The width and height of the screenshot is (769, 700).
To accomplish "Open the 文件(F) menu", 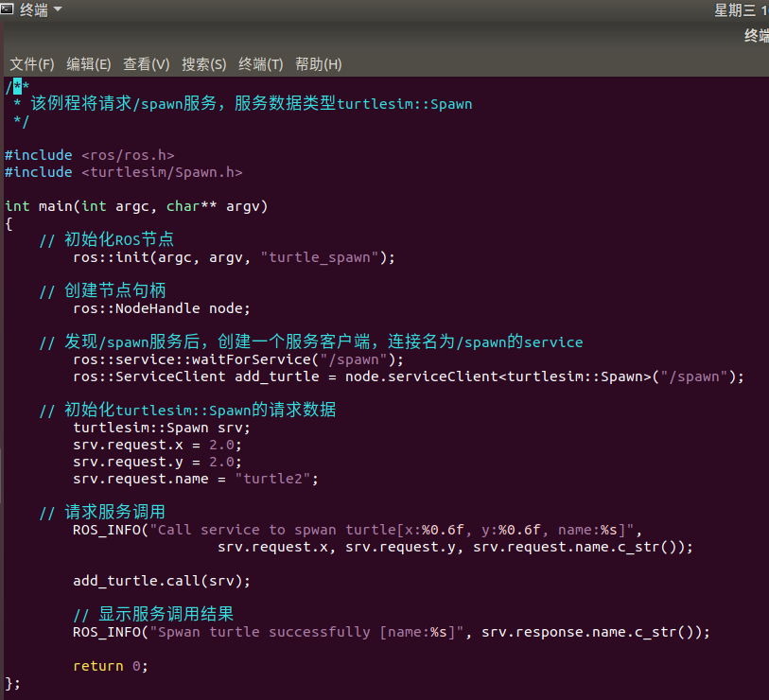I will pyautogui.click(x=32, y=63).
